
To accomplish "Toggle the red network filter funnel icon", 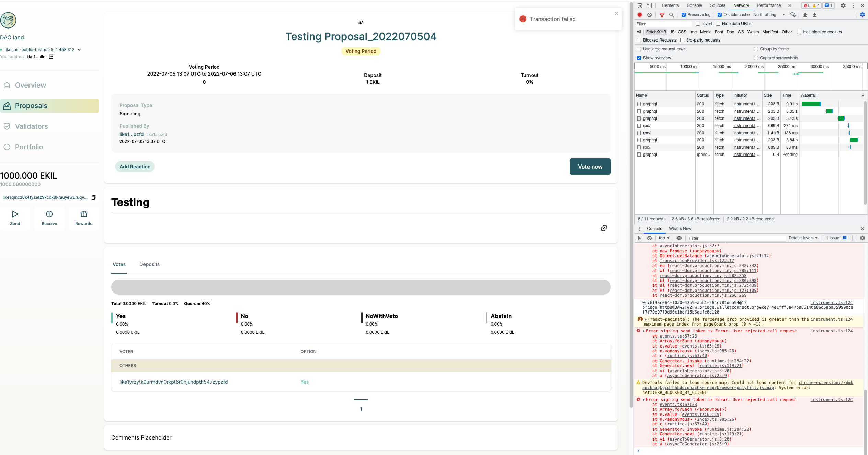I will click(662, 15).
